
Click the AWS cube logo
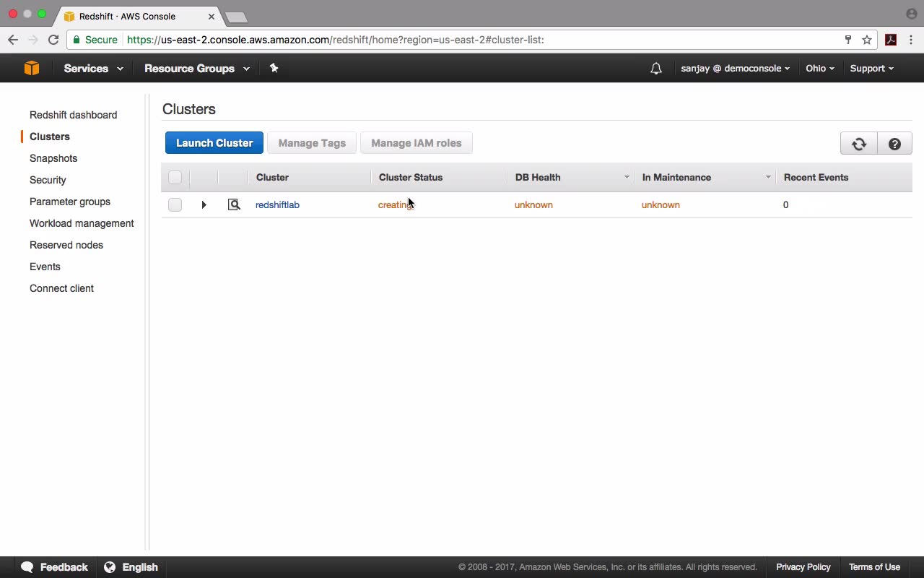pos(32,68)
